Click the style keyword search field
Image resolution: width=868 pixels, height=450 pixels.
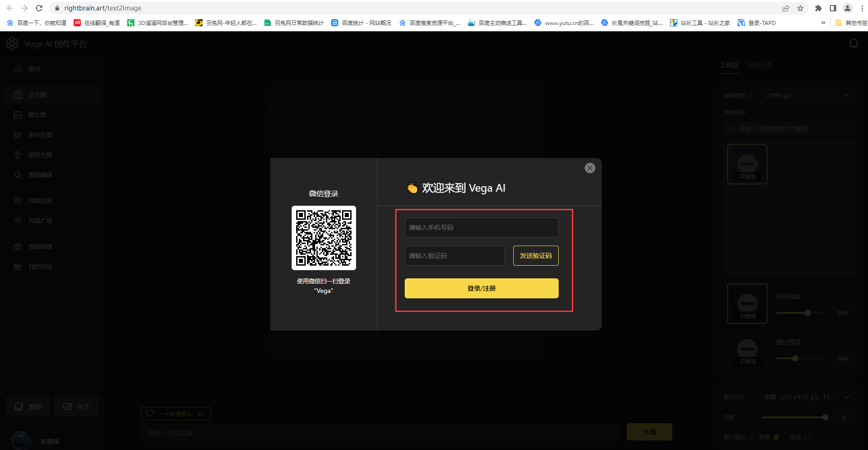click(x=790, y=129)
